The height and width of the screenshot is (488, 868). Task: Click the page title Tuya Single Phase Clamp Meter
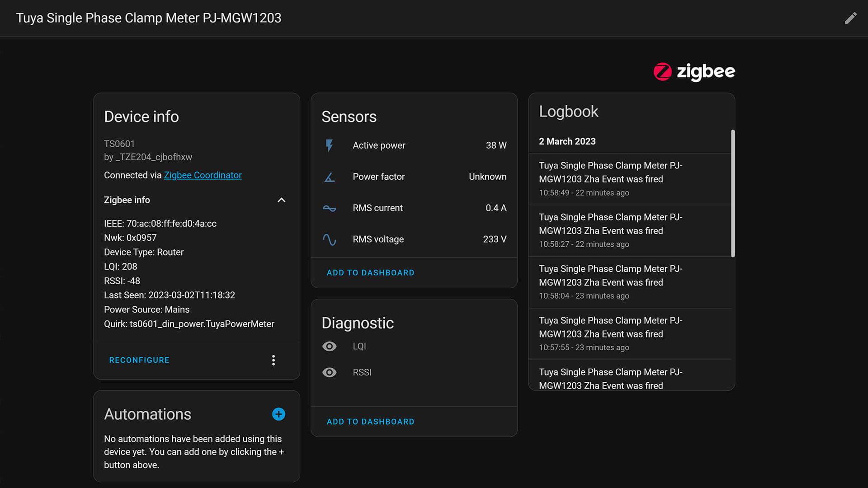point(148,18)
